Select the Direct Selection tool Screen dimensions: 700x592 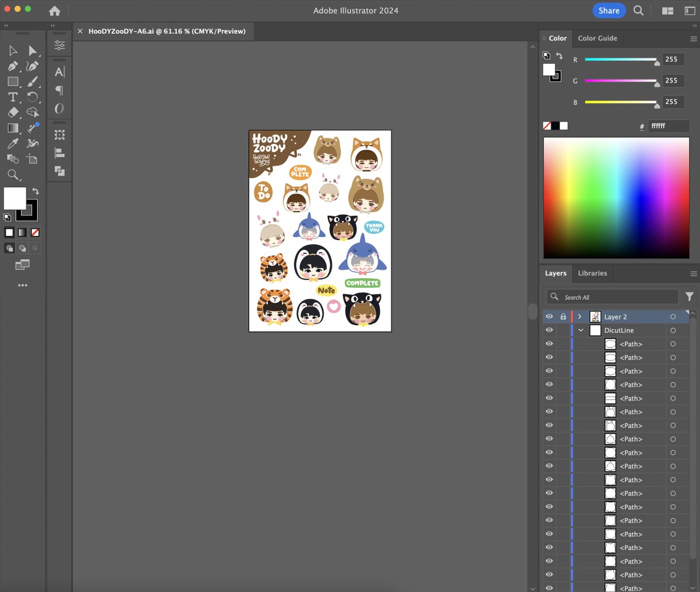point(33,51)
